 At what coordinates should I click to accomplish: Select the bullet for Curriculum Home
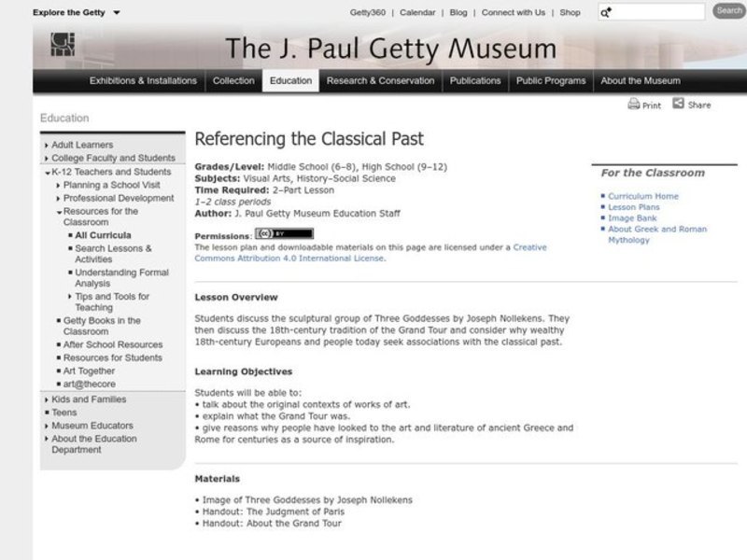point(605,196)
